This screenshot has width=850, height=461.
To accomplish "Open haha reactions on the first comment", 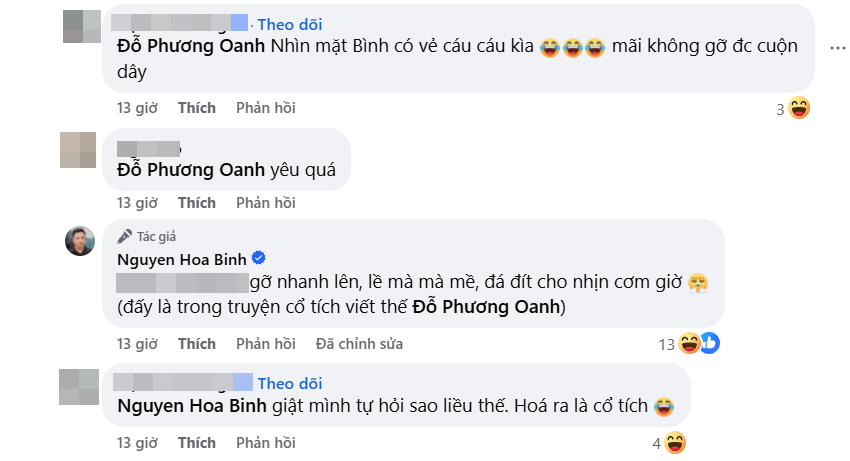I will coord(799,108).
